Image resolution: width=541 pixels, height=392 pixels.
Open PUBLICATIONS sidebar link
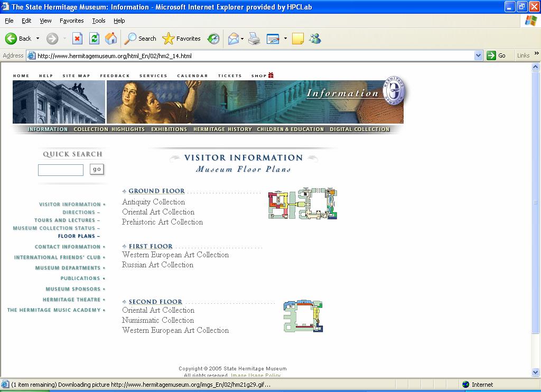pyautogui.click(x=80, y=278)
